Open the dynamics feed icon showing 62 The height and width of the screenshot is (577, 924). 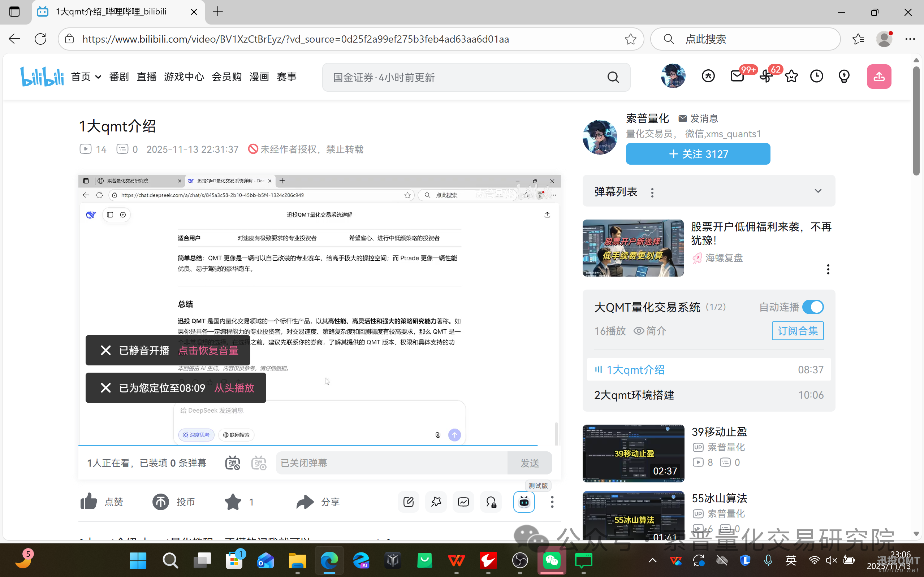click(x=766, y=76)
